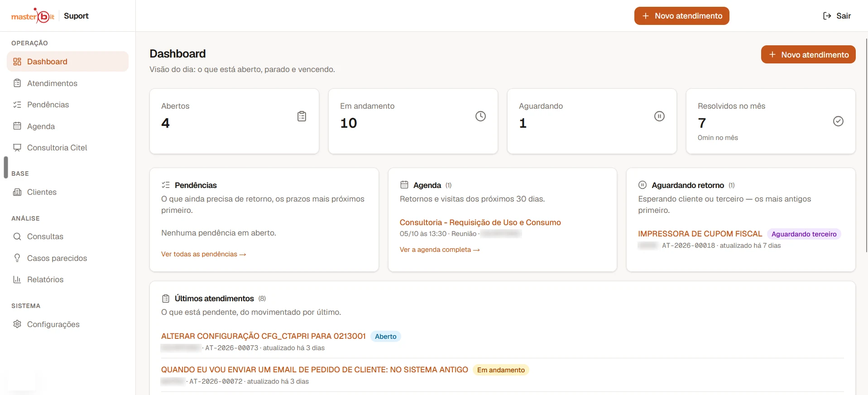The image size is (868, 395).
Task: Click Novo atendimento button beside Dashboard title
Action: 808,54
